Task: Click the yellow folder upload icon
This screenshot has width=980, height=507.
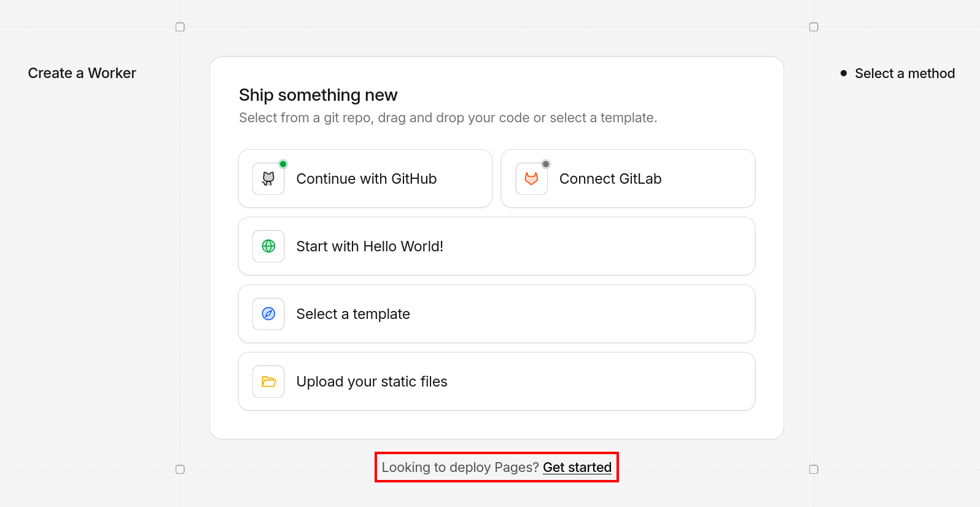Action: pyautogui.click(x=268, y=382)
